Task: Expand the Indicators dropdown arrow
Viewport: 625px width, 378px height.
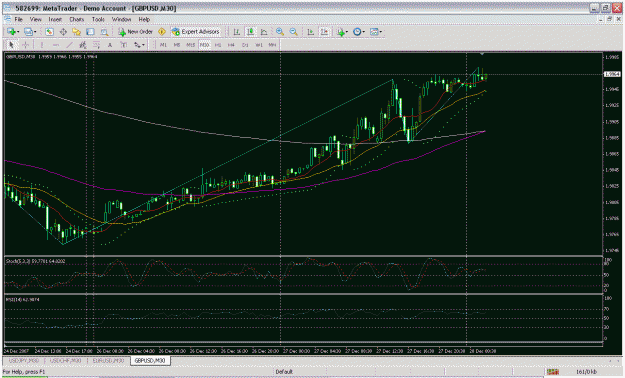Action: pos(347,32)
